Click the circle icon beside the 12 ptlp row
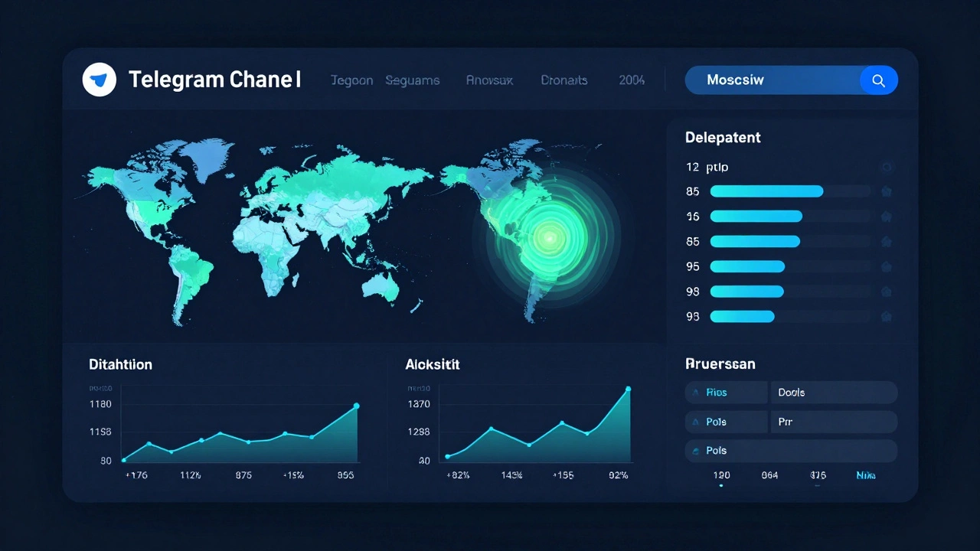The width and height of the screenshot is (980, 551). pos(887,167)
